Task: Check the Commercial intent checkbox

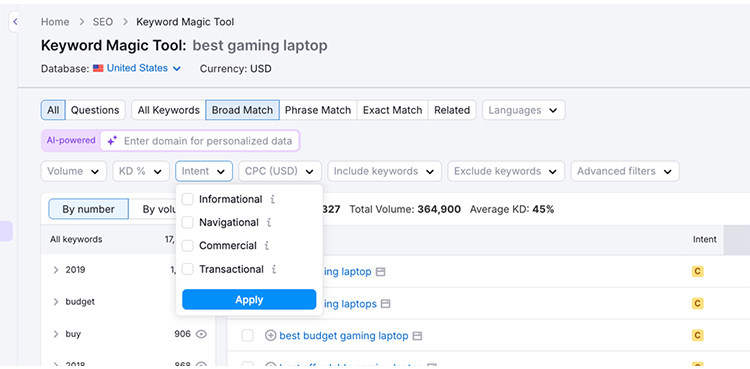Action: tap(188, 246)
